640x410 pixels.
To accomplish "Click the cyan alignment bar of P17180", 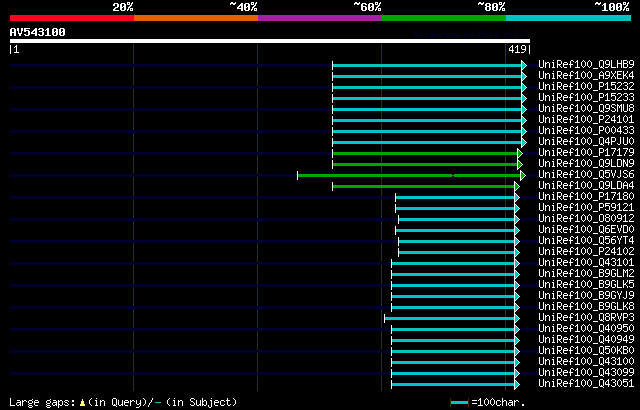I will pyautogui.click(x=455, y=197).
